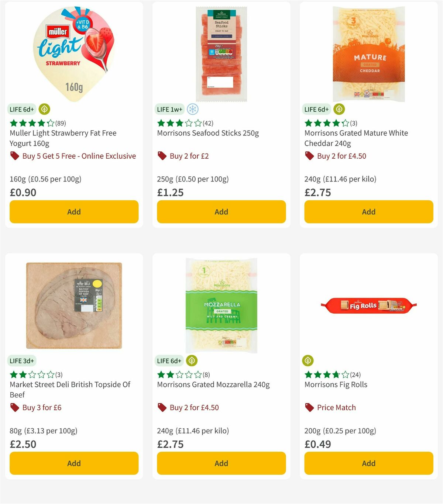Add Morrisons Fig Rolls to basket

[x=368, y=463]
